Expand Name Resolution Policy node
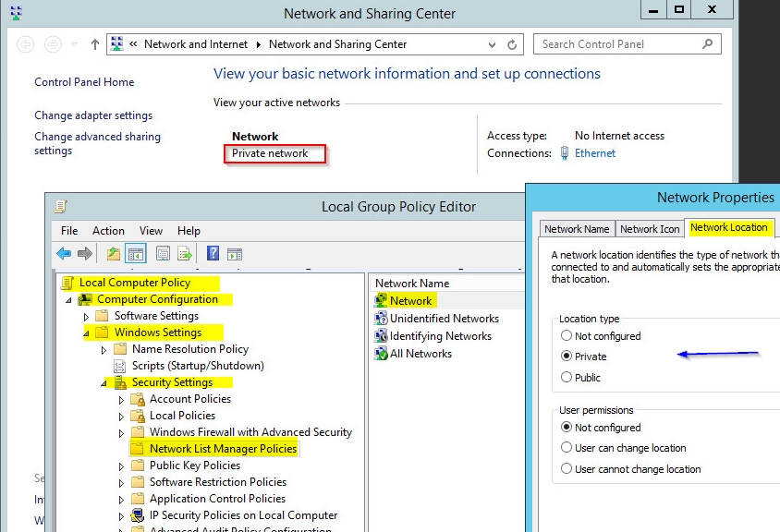 [x=104, y=350]
